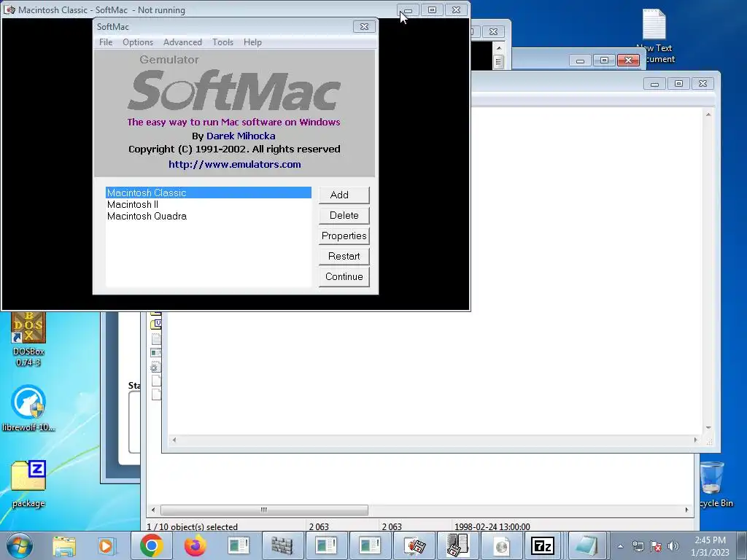747x560 pixels.
Task: Show hidden system tray icons
Action: (x=620, y=546)
